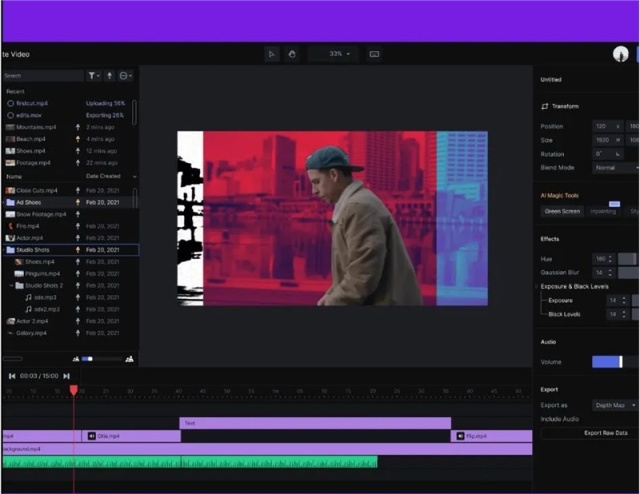
Task: Adjust the Volume slider
Action: [616, 362]
